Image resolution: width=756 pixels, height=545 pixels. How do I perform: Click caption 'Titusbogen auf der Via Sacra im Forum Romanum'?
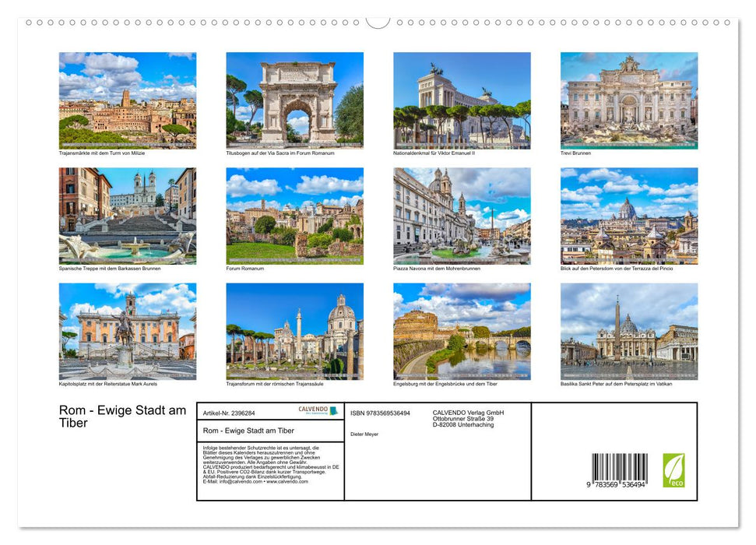[280, 153]
